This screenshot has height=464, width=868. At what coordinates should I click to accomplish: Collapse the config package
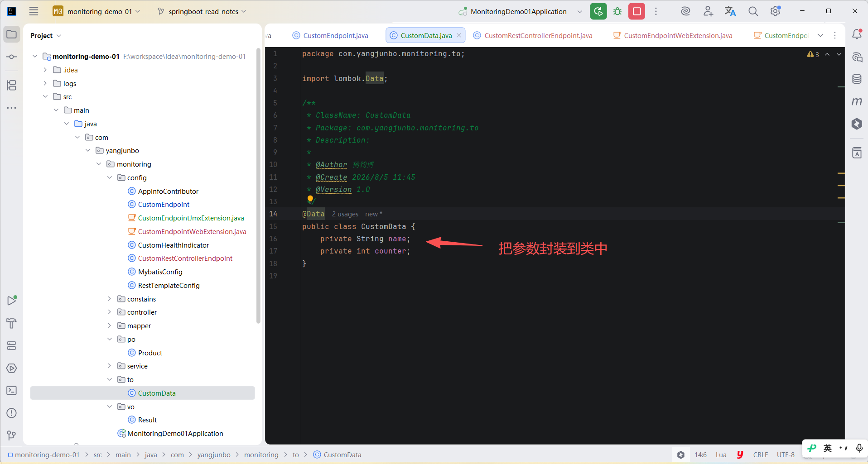(x=110, y=177)
